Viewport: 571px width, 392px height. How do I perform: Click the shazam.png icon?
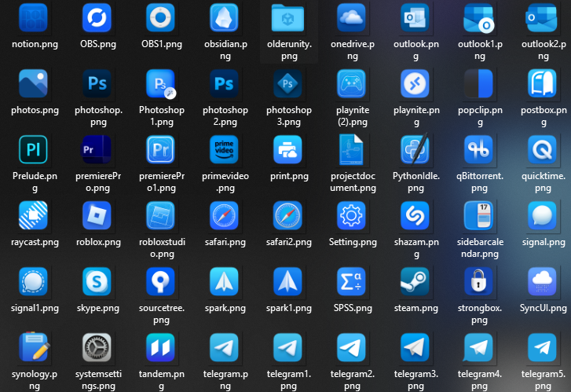click(415, 215)
